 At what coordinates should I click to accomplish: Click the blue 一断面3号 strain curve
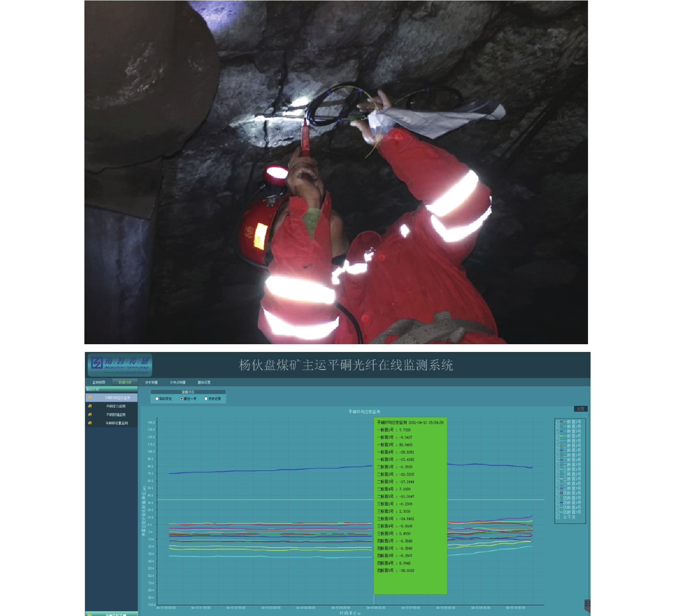click(257, 471)
